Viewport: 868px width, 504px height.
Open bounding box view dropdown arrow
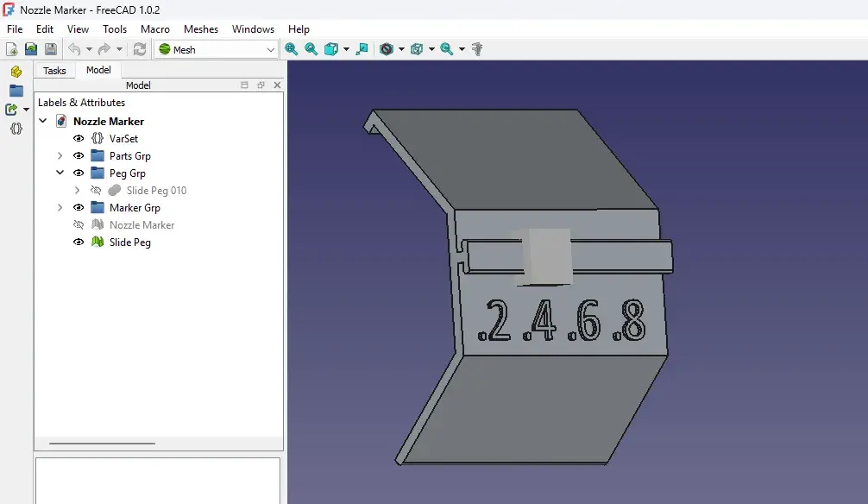431,49
